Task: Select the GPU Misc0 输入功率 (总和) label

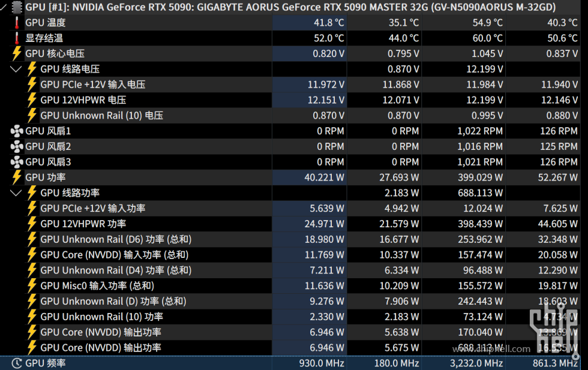Action: click(97, 285)
